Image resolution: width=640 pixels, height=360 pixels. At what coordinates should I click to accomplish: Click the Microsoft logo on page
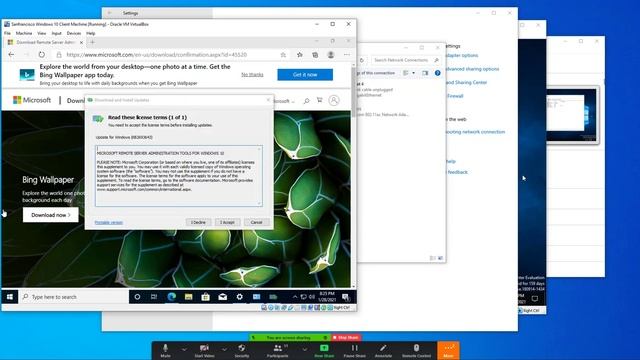click(32, 100)
